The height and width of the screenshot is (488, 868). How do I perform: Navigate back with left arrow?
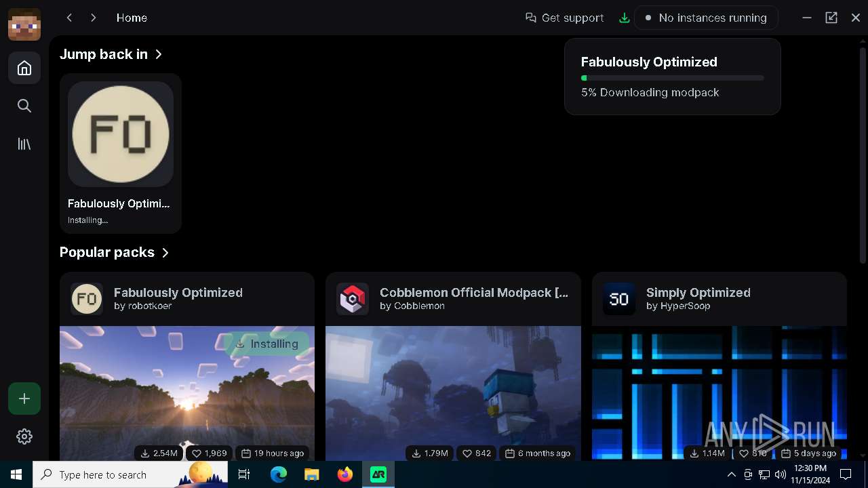(x=69, y=18)
